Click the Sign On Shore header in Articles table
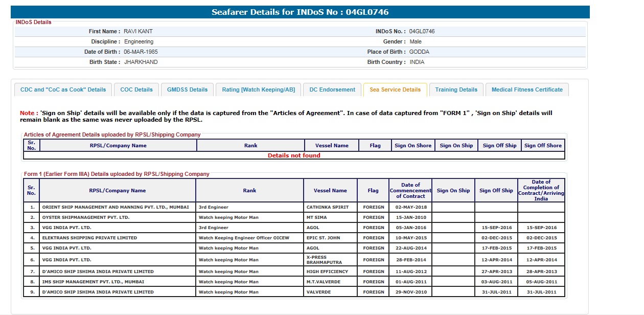The image size is (644, 315). (413, 146)
